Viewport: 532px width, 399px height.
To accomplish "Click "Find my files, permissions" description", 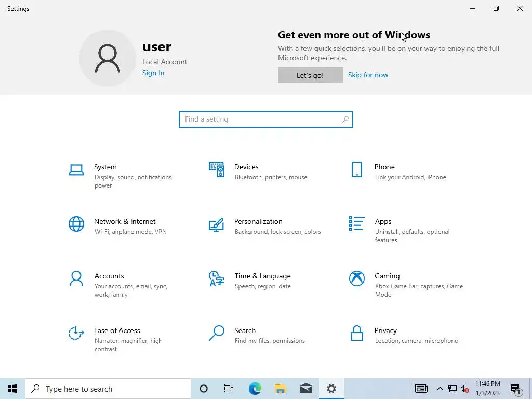I will 270,341.
